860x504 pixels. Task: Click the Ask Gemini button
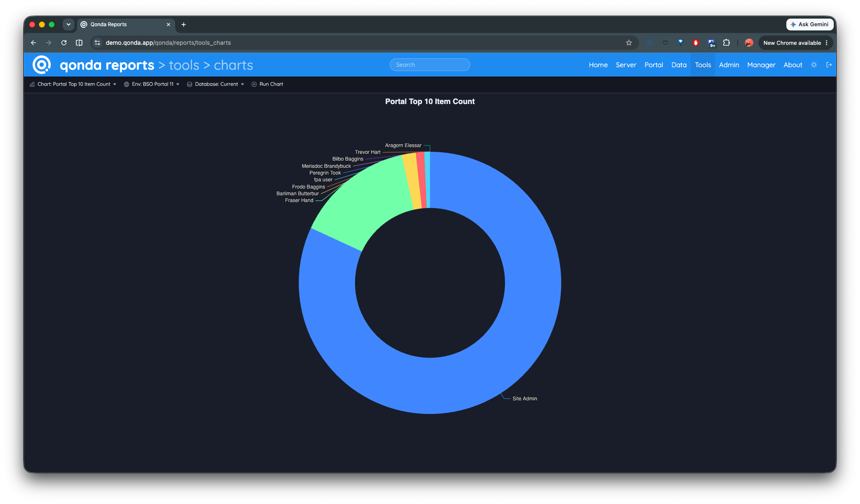point(809,25)
